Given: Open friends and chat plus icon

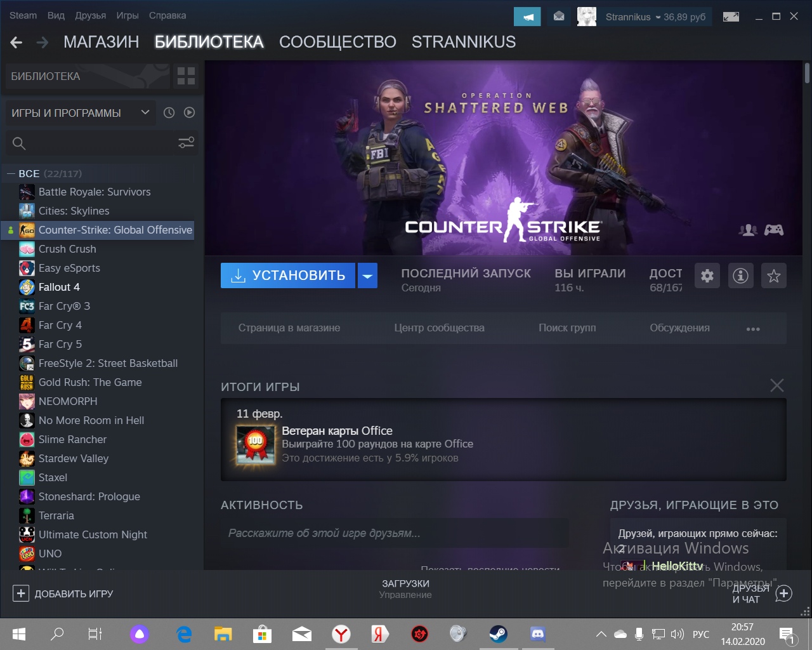Looking at the screenshot, I should coord(784,594).
